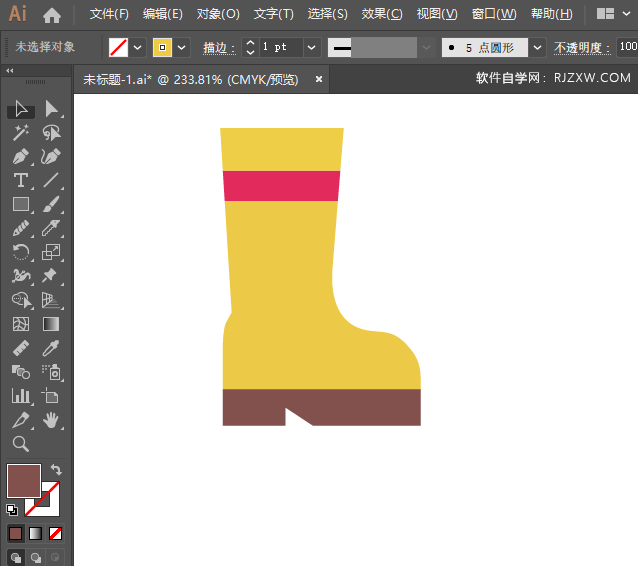638x566 pixels.
Task: Choose the Eyedropper tool
Action: pyautogui.click(x=51, y=348)
